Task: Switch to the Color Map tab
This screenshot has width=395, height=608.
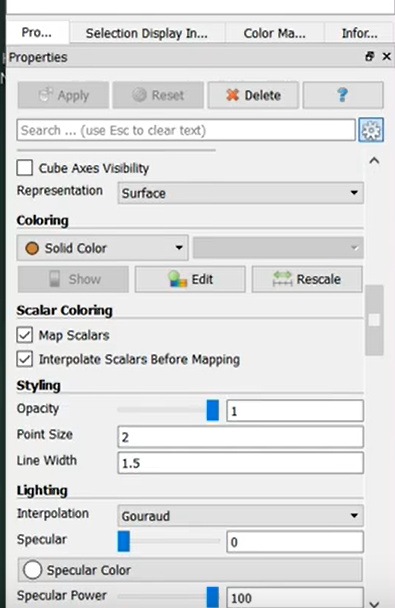Action: 274,33
